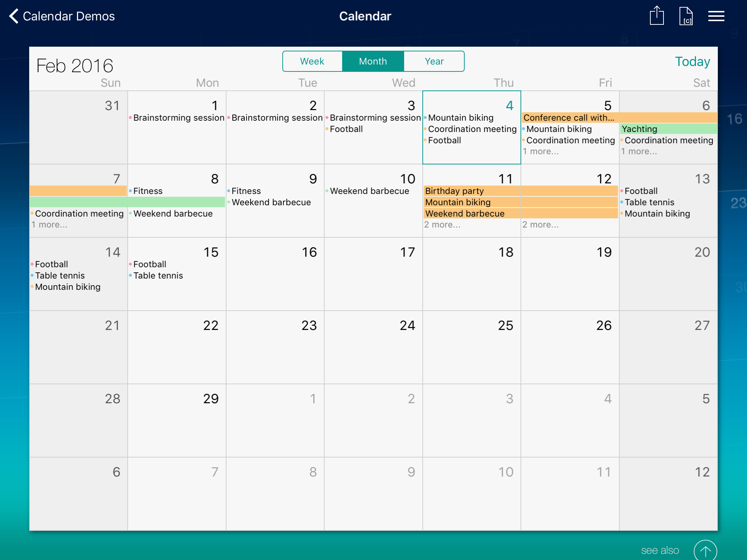Switch to Week view
This screenshot has height=560, width=747.
312,61
